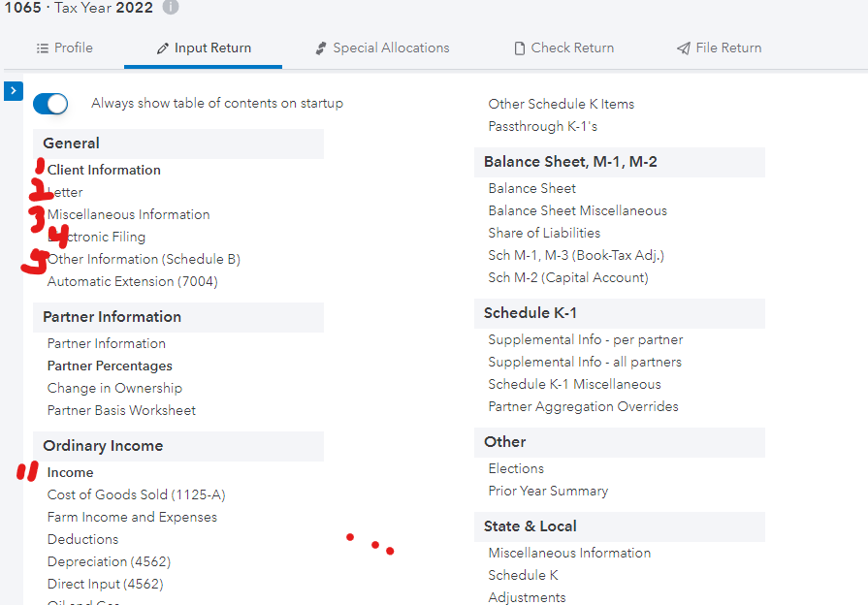Open the Check Return tab

click(563, 48)
